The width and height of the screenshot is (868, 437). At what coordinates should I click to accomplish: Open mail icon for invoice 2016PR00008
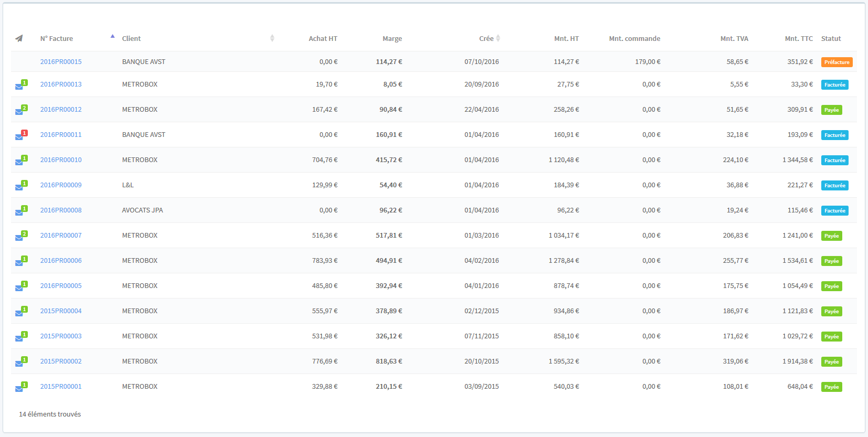pos(21,211)
